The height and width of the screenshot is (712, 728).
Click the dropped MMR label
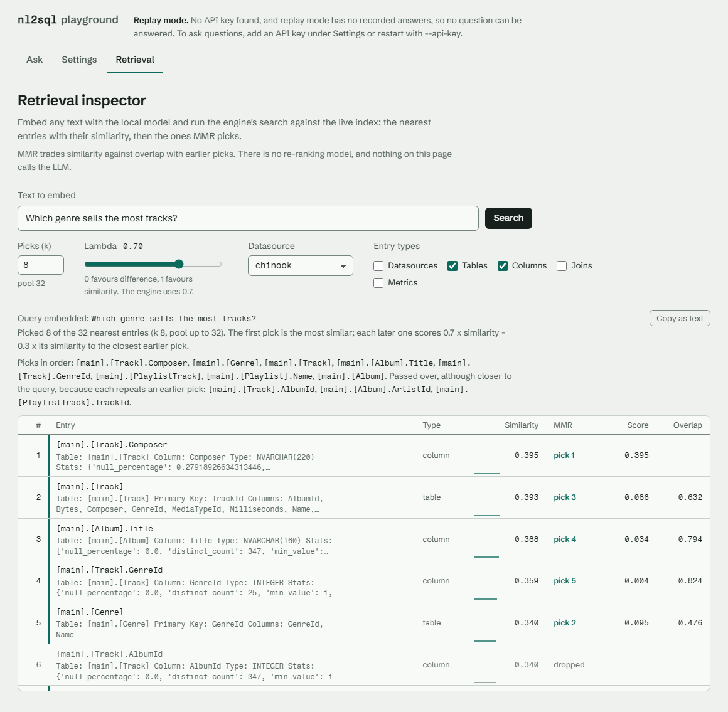coord(569,665)
